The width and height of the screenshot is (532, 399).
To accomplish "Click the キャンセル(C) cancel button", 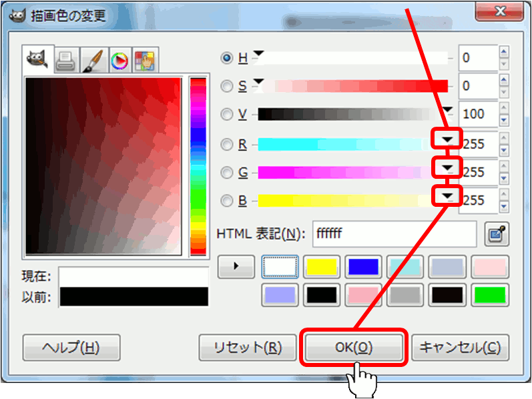I will click(459, 348).
